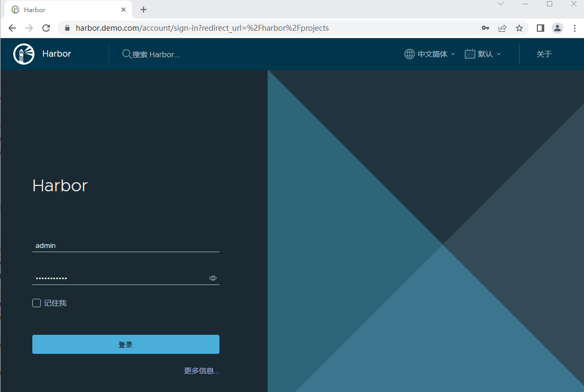Click the search magnifier icon in the header
Viewport: 584px width, 392px height.
pos(127,54)
